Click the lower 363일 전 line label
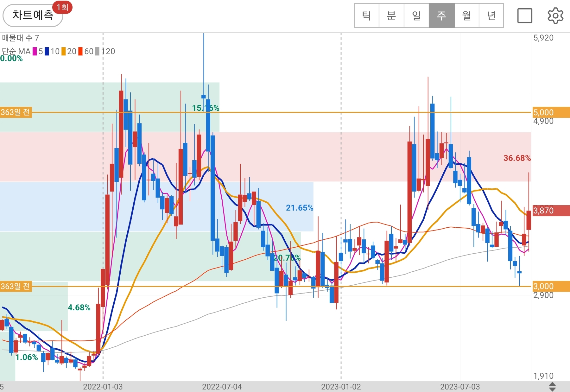This screenshot has width=570, height=392. point(16,286)
